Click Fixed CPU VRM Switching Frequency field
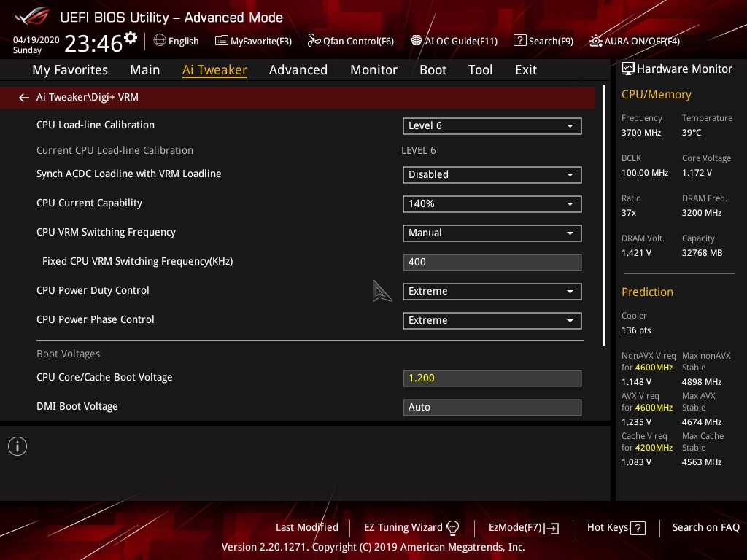This screenshot has width=747, height=560. tap(492, 262)
